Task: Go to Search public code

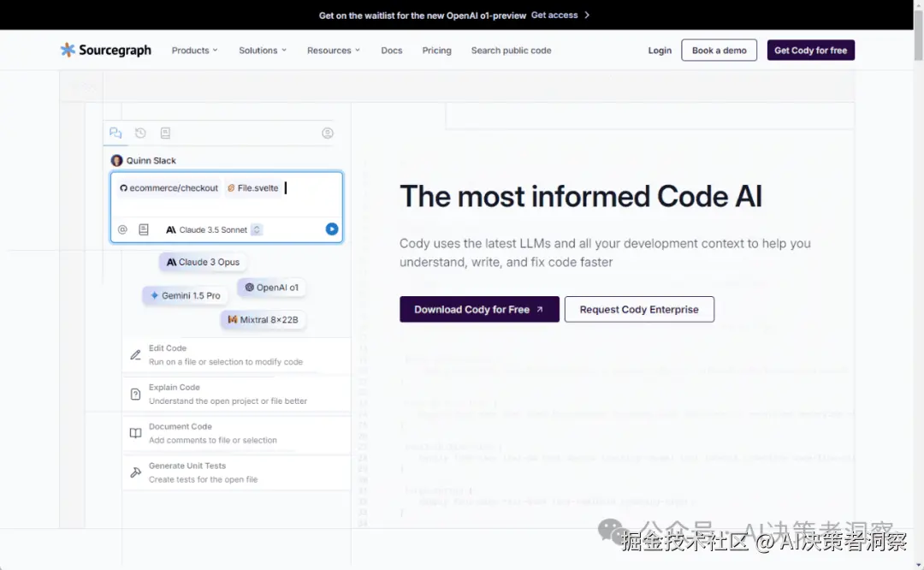Action: (x=511, y=50)
